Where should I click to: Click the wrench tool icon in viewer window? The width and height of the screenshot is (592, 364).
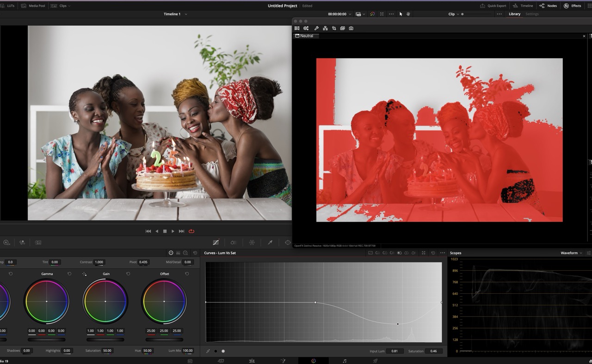click(316, 28)
